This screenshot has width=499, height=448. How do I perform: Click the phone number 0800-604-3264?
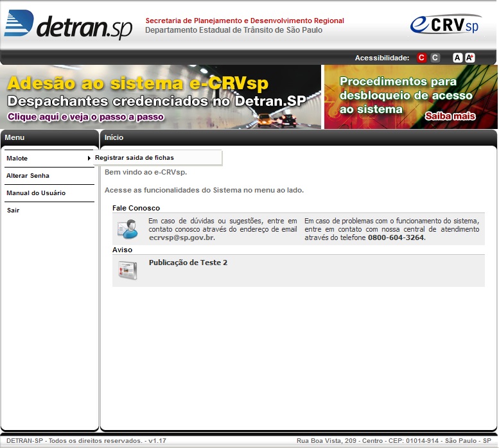[396, 237]
